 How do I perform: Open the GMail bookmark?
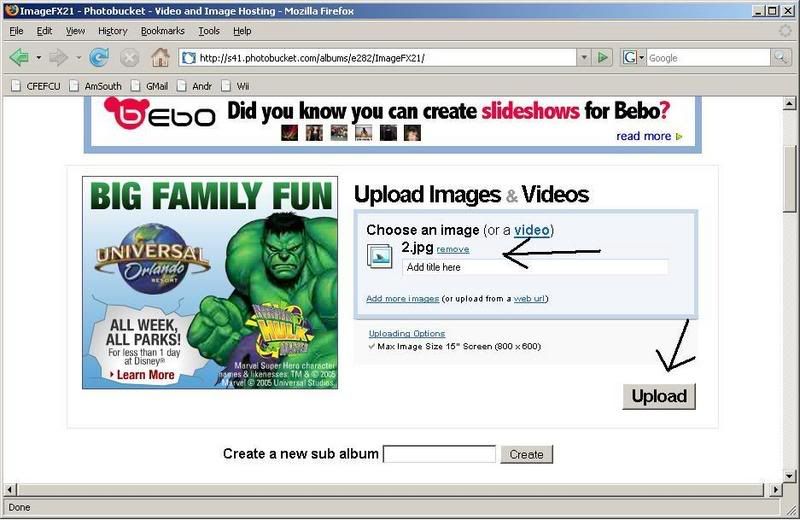point(149,86)
